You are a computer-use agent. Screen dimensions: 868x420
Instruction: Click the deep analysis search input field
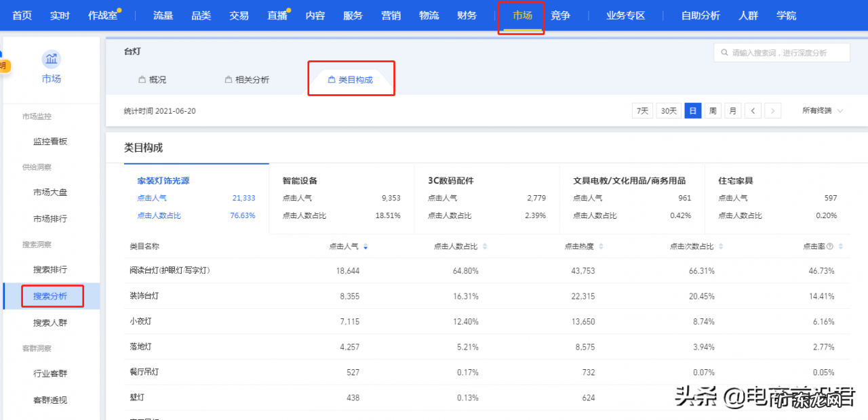click(x=781, y=52)
